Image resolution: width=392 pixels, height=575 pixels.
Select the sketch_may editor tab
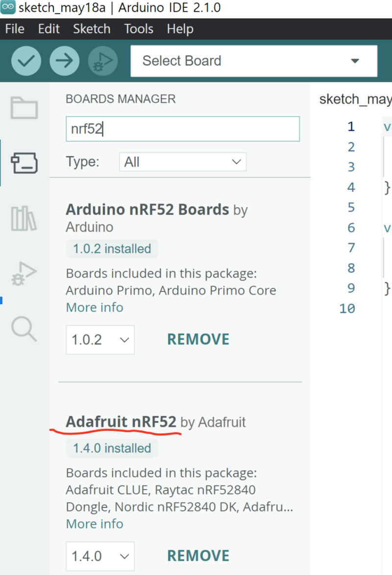click(355, 99)
